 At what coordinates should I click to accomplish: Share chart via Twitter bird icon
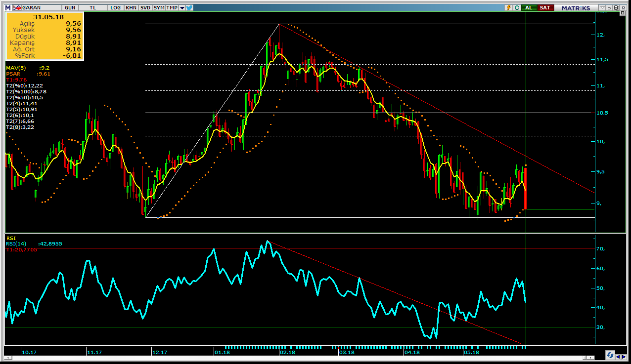pyautogui.click(x=189, y=8)
